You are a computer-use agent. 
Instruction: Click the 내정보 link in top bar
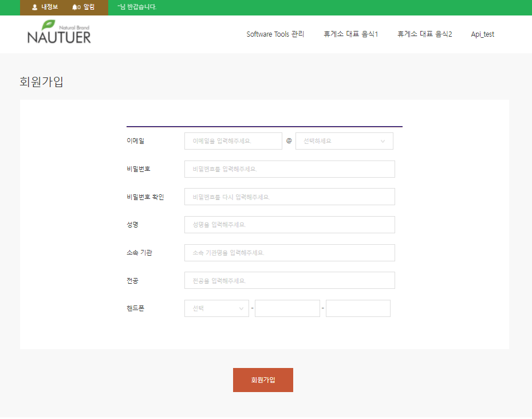(x=49, y=7)
